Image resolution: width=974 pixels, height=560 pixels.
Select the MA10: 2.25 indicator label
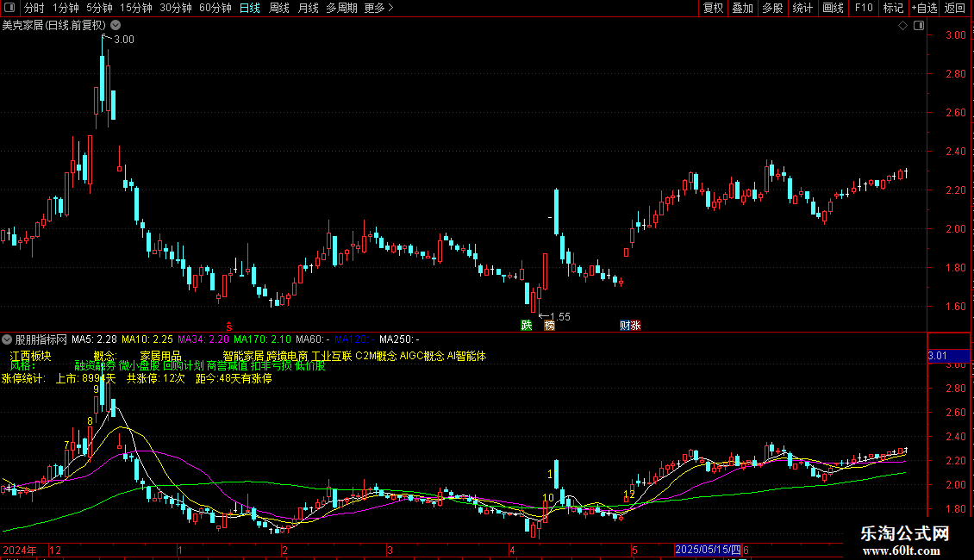[x=147, y=339]
